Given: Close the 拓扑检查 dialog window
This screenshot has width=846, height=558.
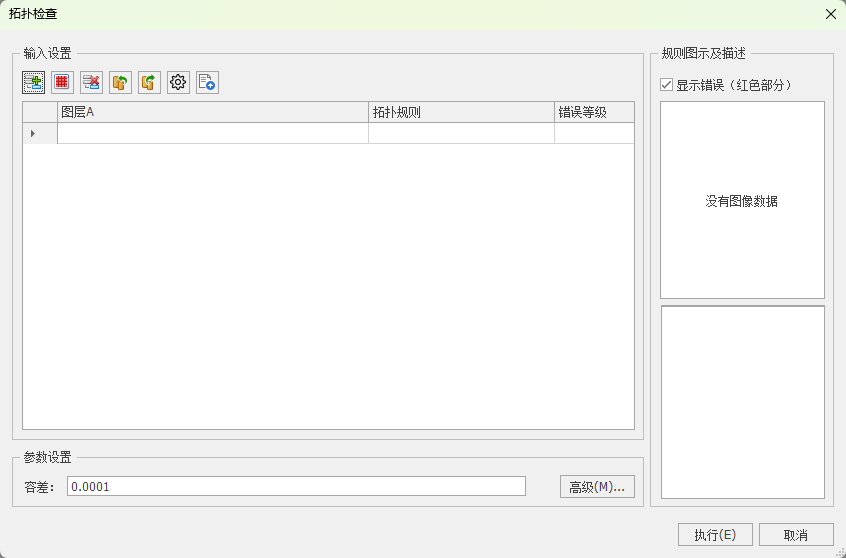Looking at the screenshot, I should [830, 14].
